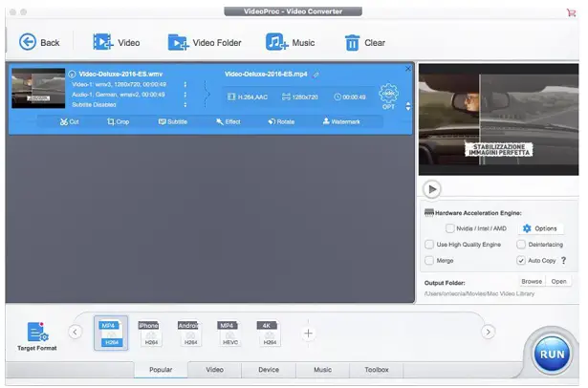Open codec Option gear icon
The image size is (588, 388).
(x=388, y=94)
